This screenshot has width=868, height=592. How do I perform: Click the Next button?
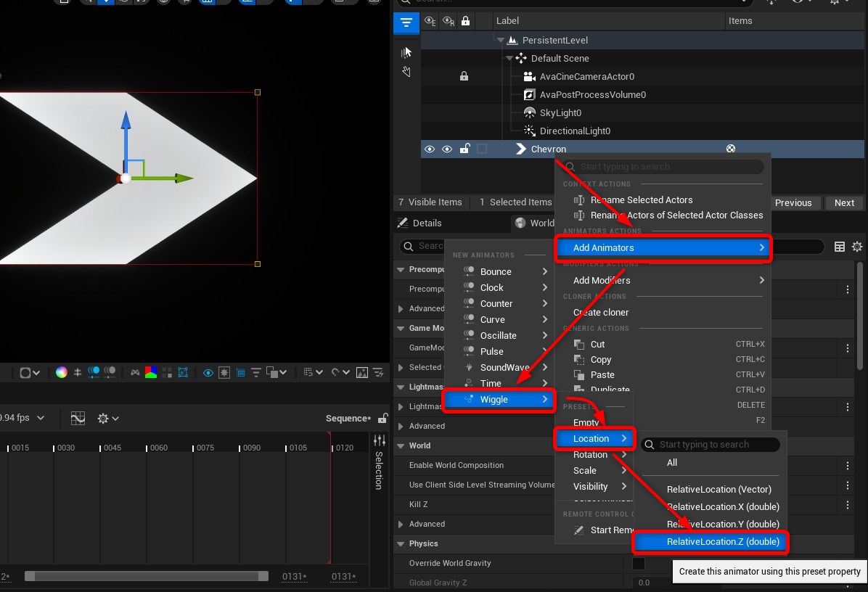[x=844, y=202]
